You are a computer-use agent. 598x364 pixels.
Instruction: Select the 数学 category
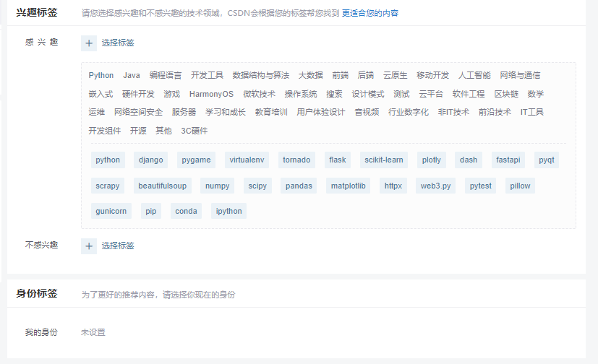tap(536, 94)
